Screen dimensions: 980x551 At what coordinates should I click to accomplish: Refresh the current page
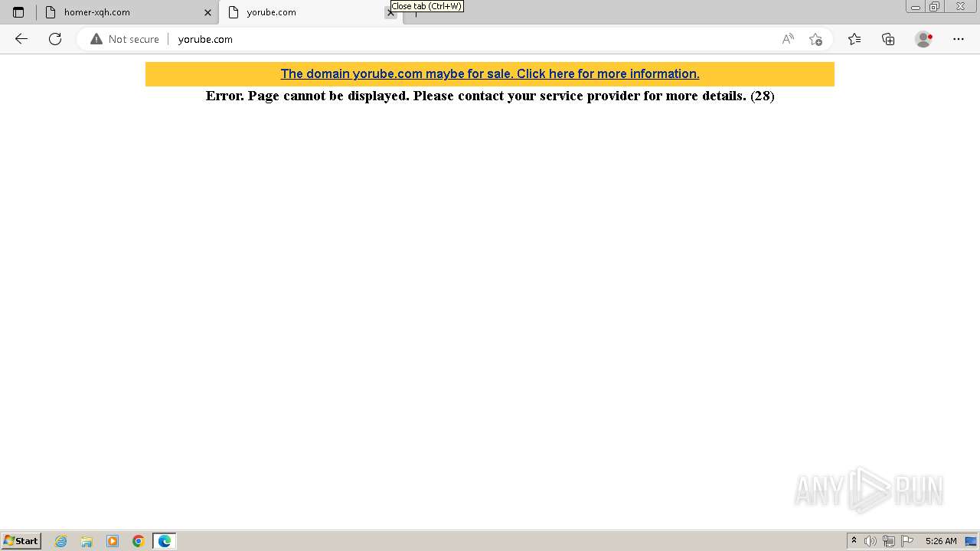55,39
